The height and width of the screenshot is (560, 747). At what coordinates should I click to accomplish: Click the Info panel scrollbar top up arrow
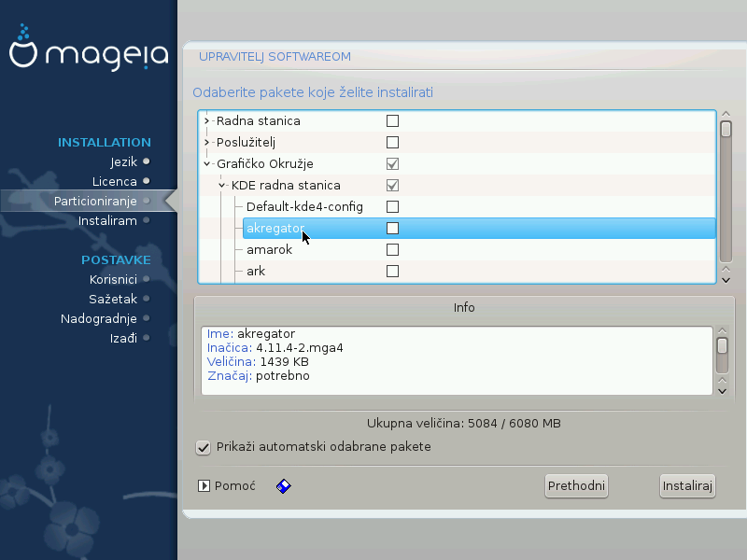(722, 331)
